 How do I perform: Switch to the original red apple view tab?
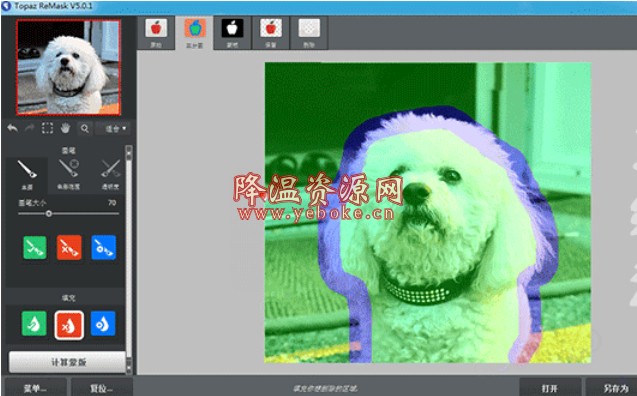tap(156, 33)
